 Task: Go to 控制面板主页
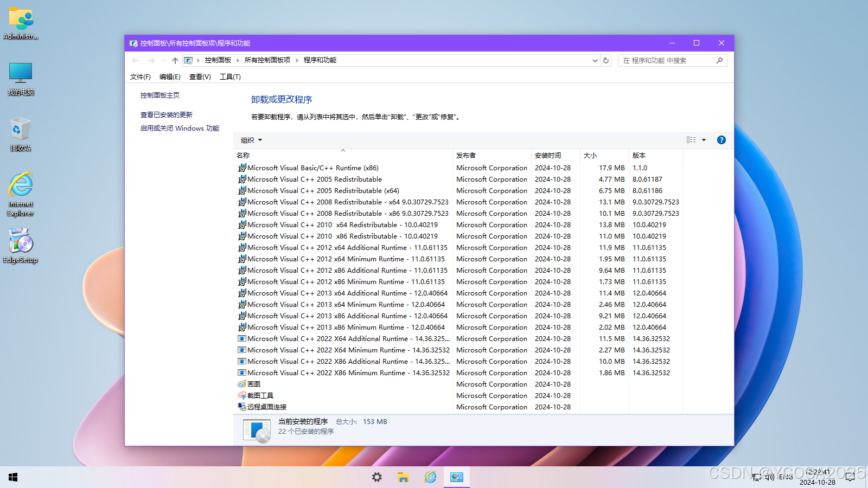(x=160, y=95)
